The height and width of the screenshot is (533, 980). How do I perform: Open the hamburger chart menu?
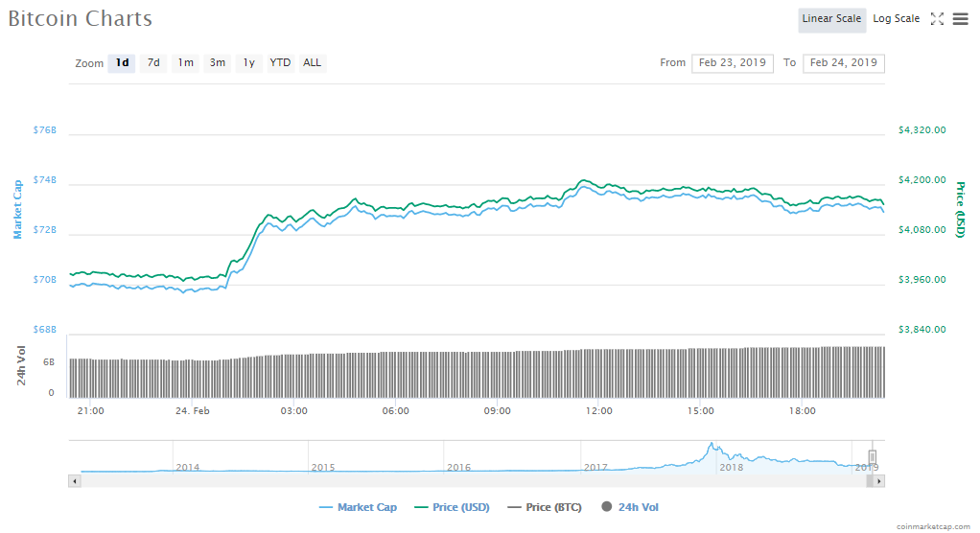pyautogui.click(x=960, y=19)
